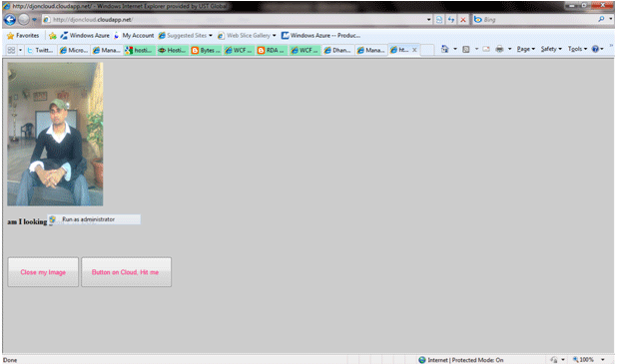Open the Favorites star button
Viewport: 618px width, 364px height.
pyautogui.click(x=23, y=36)
